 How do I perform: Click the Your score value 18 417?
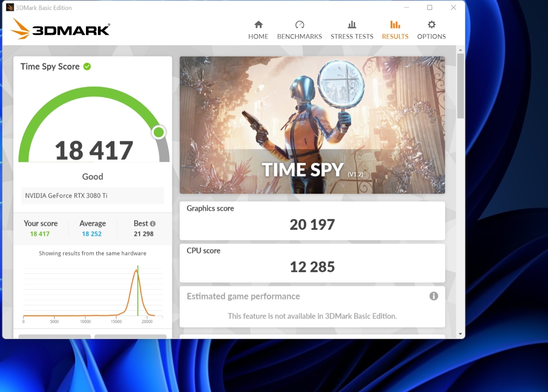pyautogui.click(x=40, y=234)
